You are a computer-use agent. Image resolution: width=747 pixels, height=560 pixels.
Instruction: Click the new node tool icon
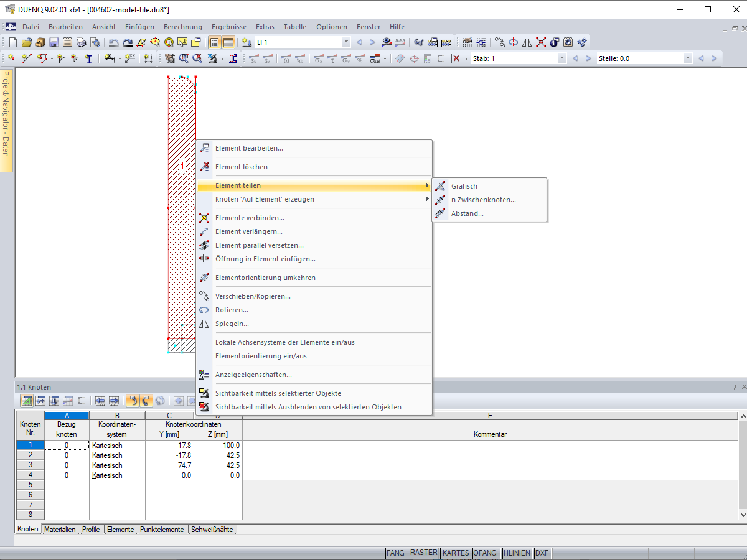coord(12,58)
